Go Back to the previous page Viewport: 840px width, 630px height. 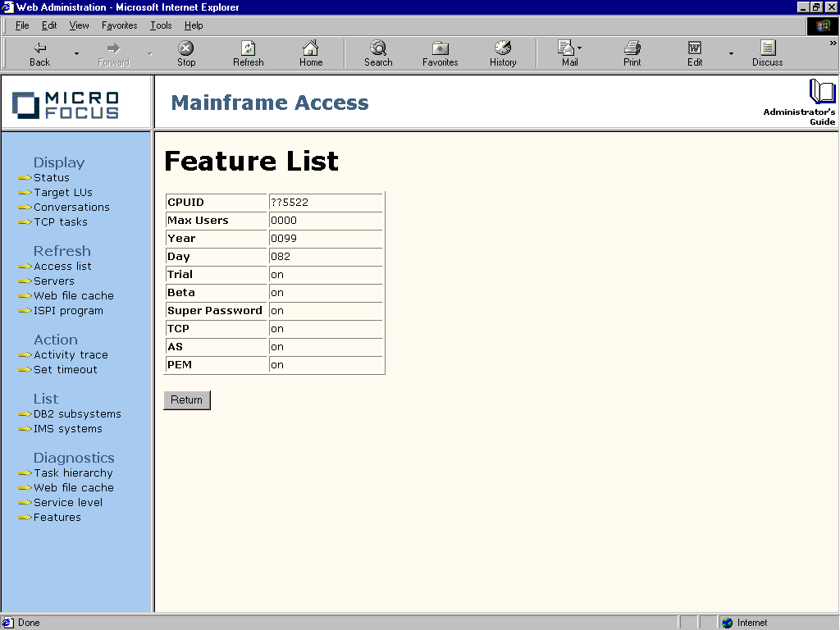point(39,52)
